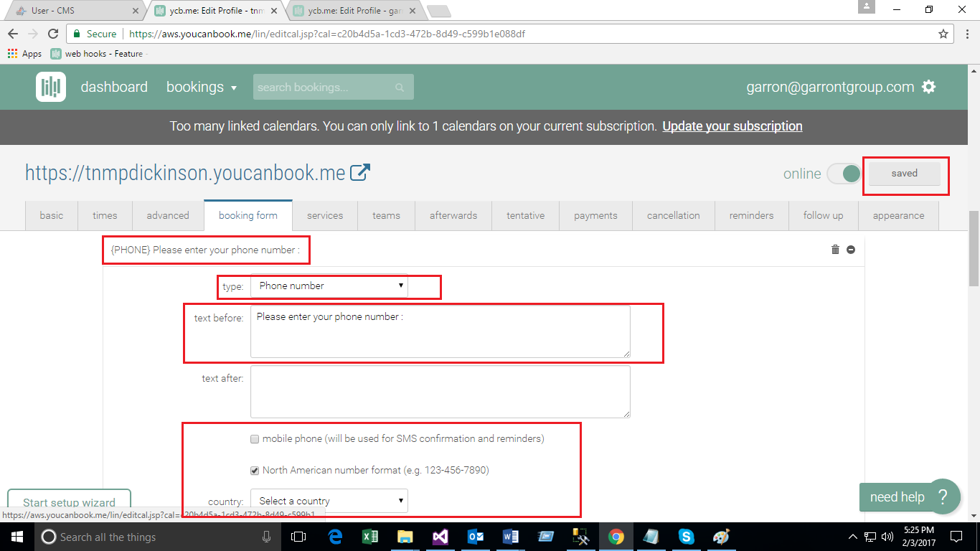
Task: Click the Update your subscription link
Action: coord(732,126)
